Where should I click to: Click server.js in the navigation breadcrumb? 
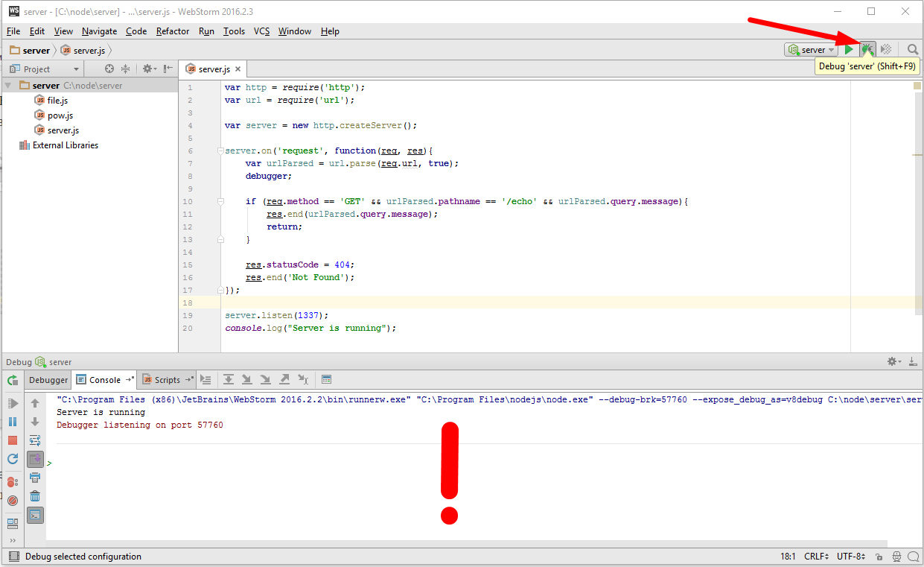coord(89,50)
